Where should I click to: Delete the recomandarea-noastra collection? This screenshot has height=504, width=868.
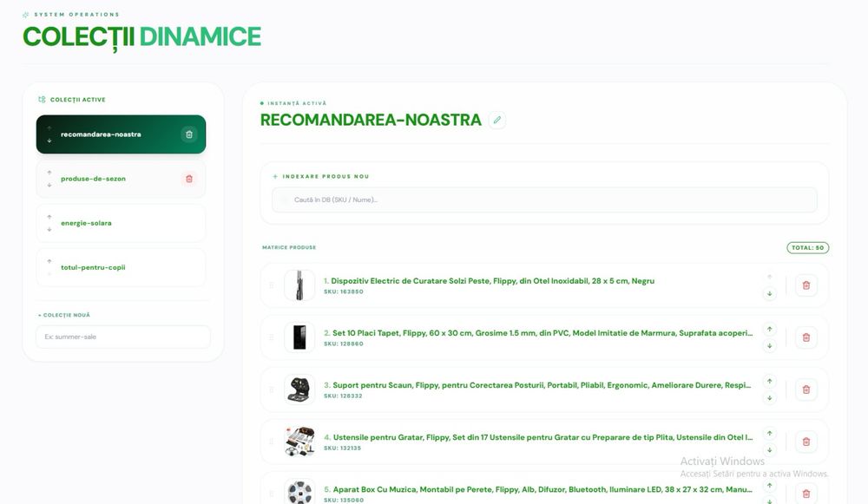[188, 134]
